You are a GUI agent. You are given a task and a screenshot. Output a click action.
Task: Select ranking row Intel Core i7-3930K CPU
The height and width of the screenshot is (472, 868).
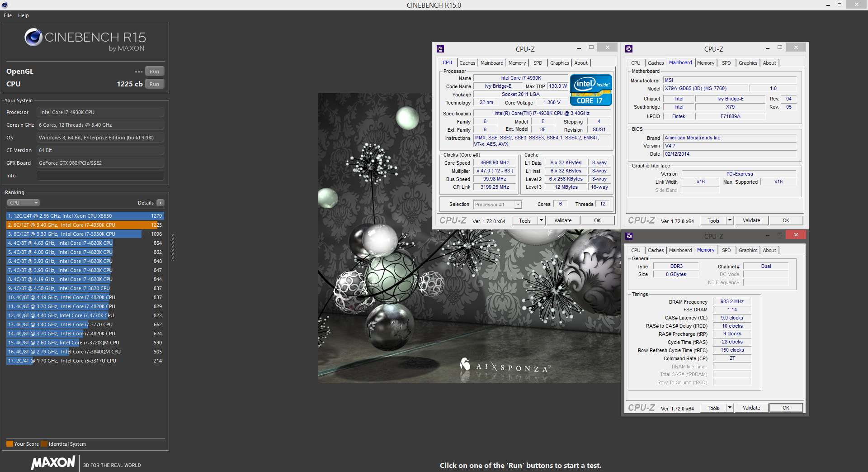[x=85, y=234]
